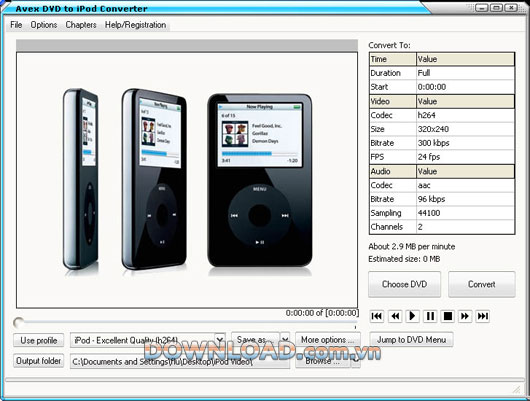Stop the DVD preview playback
Screen dimensions: 530x401
[448, 316]
